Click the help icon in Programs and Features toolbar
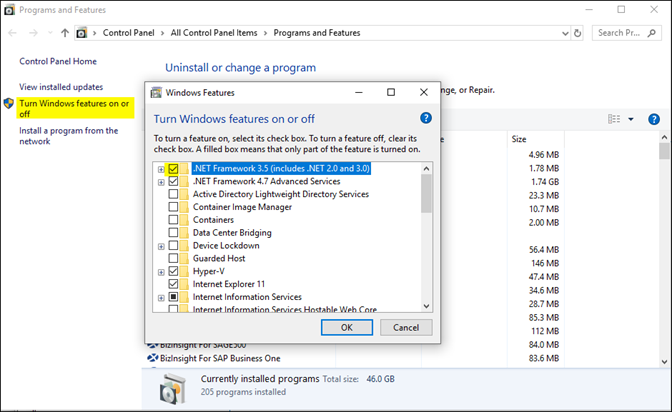The height and width of the screenshot is (412, 672). pos(653,119)
